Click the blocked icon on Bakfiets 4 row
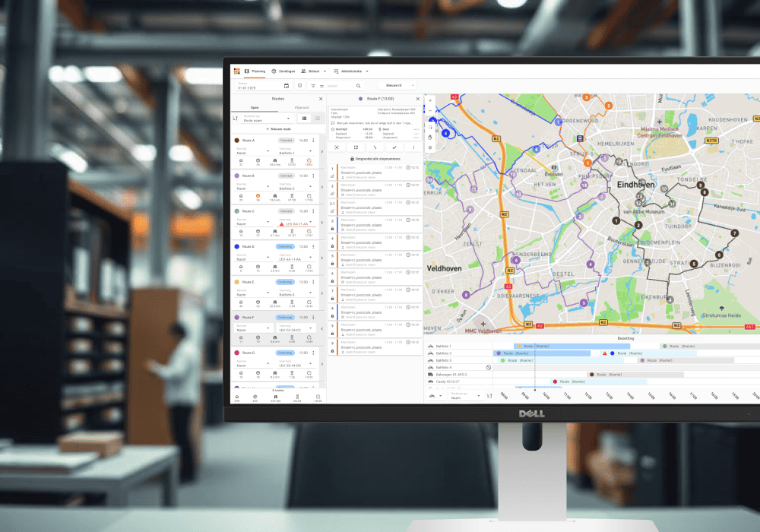 click(489, 367)
